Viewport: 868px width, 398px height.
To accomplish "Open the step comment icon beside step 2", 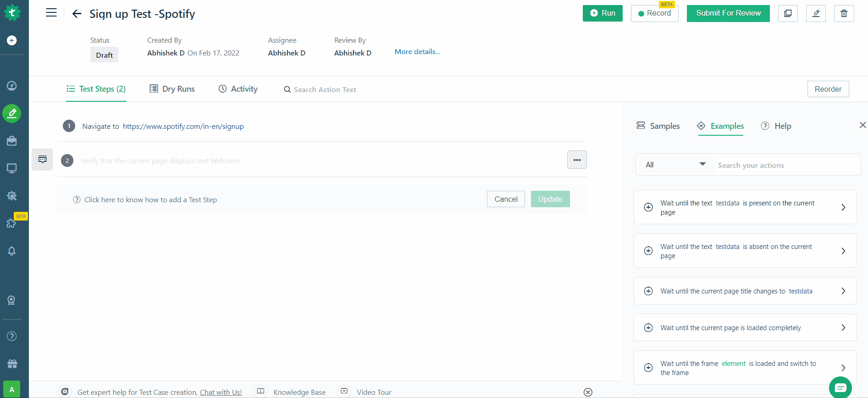I will (x=42, y=160).
